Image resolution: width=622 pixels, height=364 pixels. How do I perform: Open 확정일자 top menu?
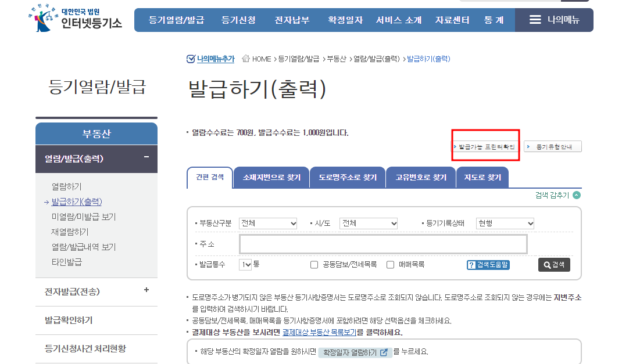pyautogui.click(x=345, y=20)
